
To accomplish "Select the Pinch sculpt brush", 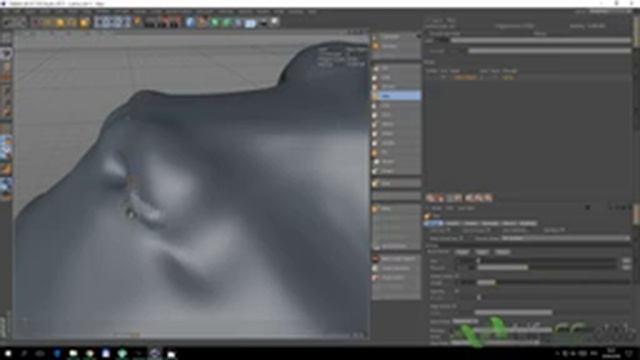I will tap(396, 115).
